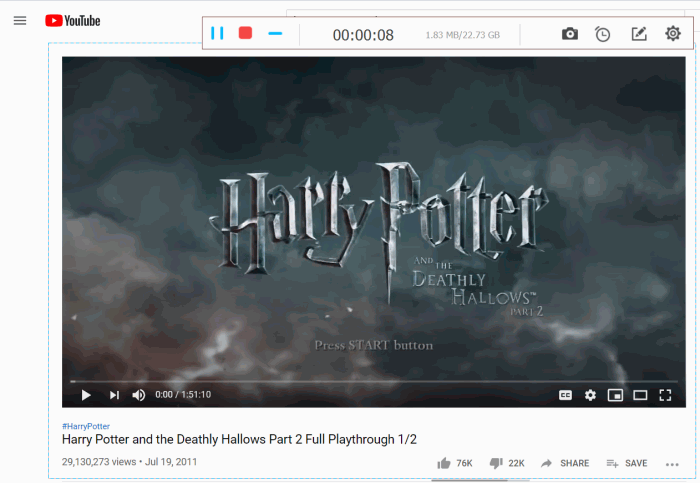Switch to theater mode
This screenshot has height=483, width=700.
(x=640, y=395)
